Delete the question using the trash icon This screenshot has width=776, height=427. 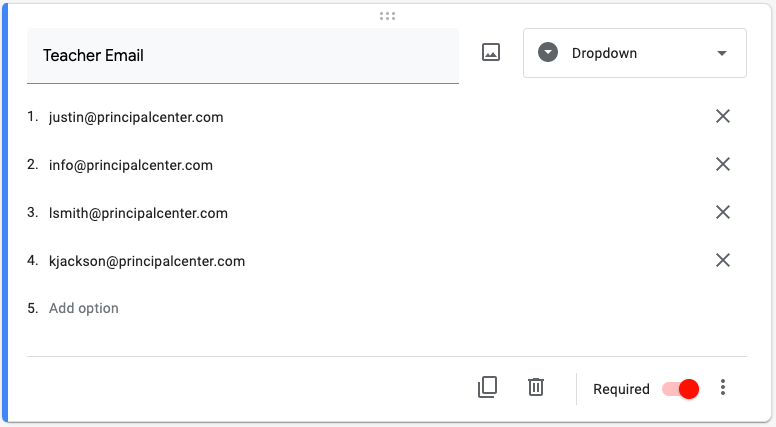(x=535, y=387)
